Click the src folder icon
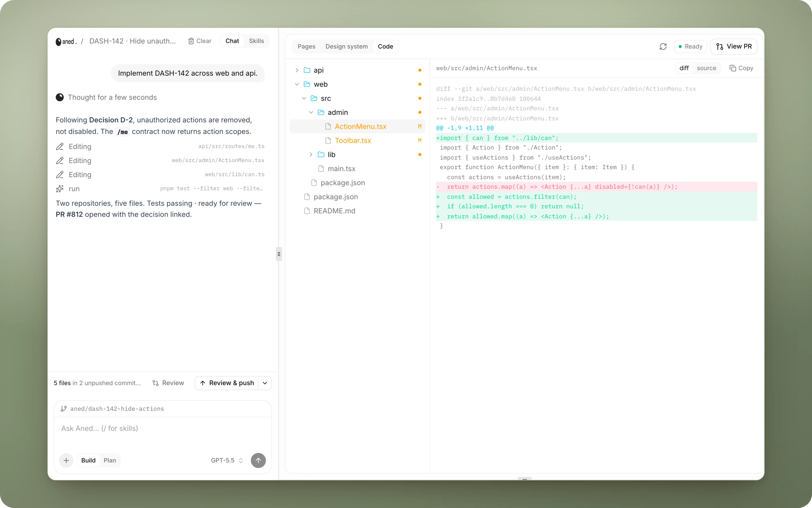 pyautogui.click(x=314, y=99)
